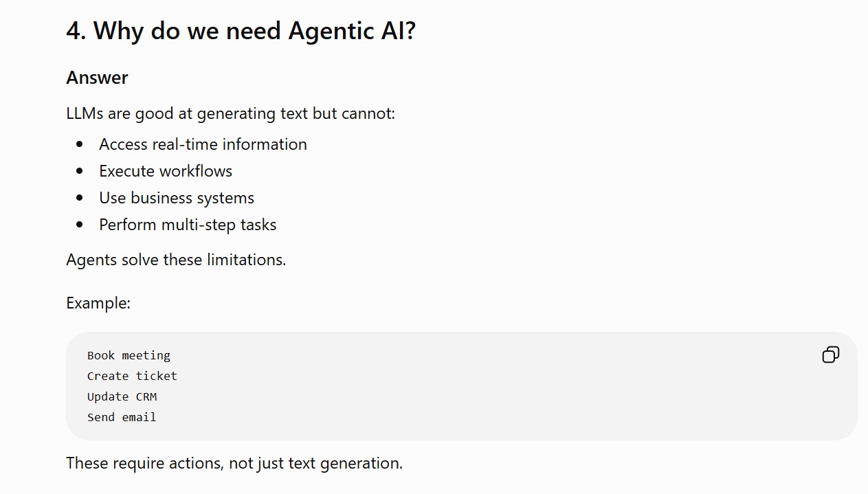The image size is (868, 494).
Task: Click 'Agents solve these limitations.' sentence
Action: (176, 260)
